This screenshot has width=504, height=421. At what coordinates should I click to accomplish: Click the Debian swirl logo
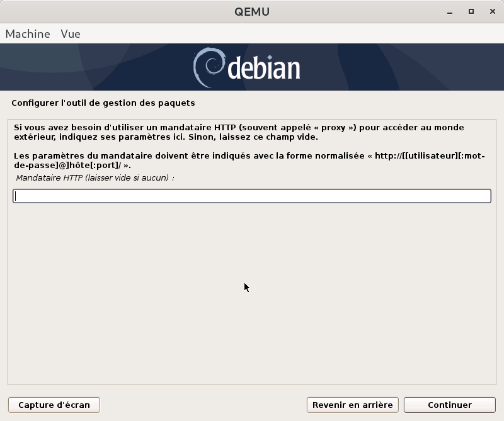(x=208, y=67)
